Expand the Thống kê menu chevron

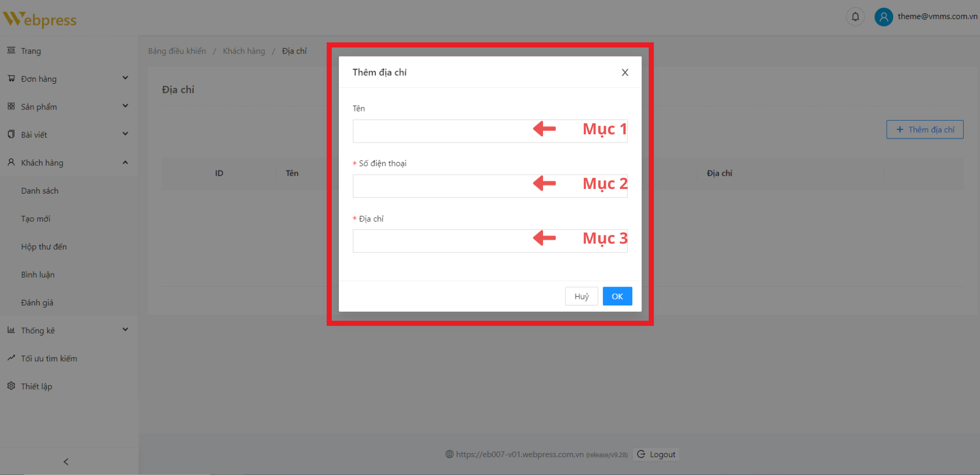pyautogui.click(x=125, y=330)
